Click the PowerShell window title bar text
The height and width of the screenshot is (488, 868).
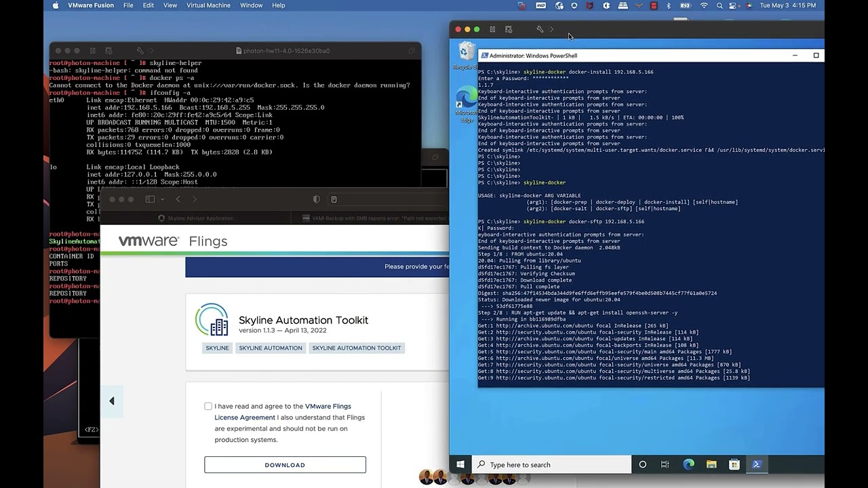click(x=533, y=56)
